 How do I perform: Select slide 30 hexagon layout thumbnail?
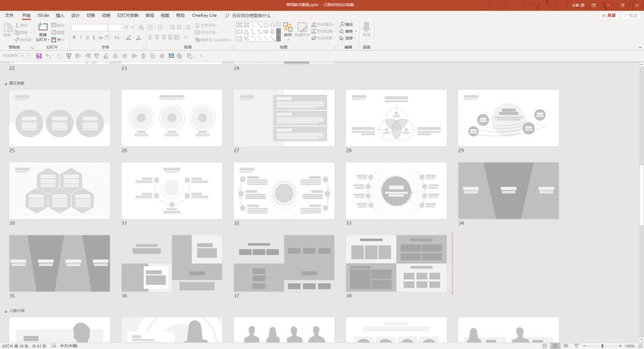60,191
